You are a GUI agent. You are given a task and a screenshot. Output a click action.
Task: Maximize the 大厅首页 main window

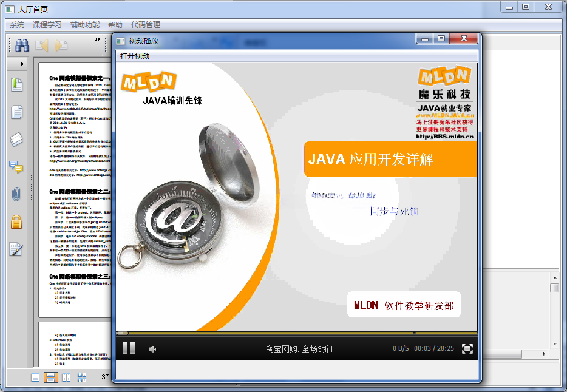pos(526,7)
